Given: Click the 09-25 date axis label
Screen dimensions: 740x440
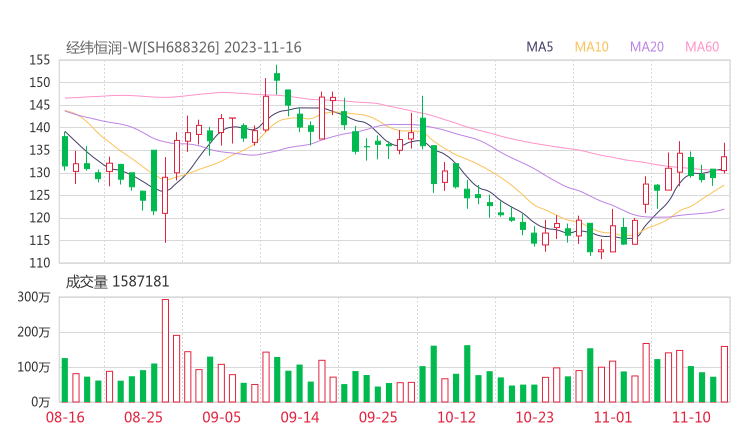Looking at the screenshot, I should pos(378,417).
